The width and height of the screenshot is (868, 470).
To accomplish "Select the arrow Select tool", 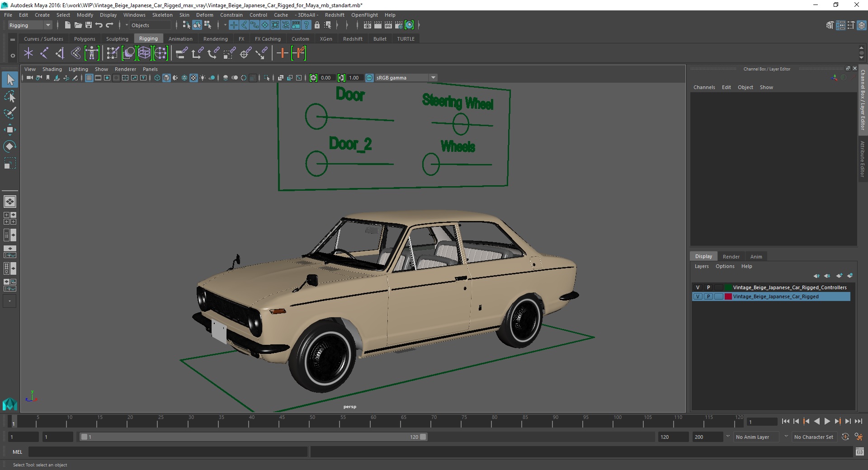I will (10, 80).
